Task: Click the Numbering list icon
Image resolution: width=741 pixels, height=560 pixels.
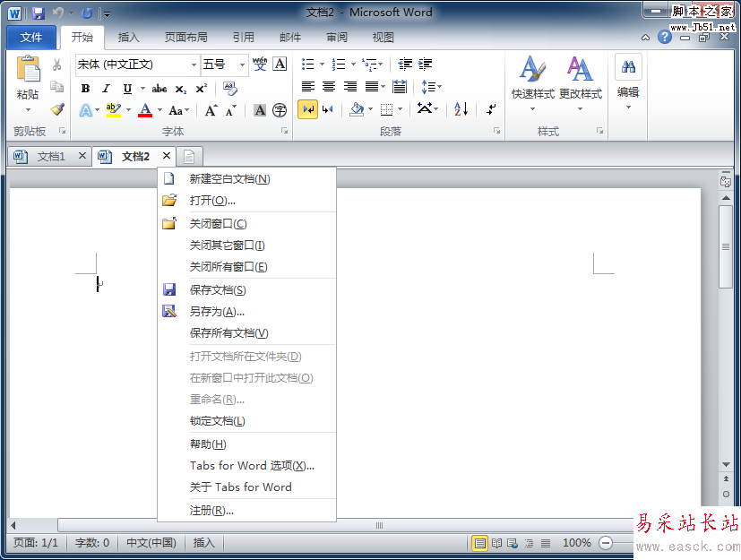Action: point(339,64)
